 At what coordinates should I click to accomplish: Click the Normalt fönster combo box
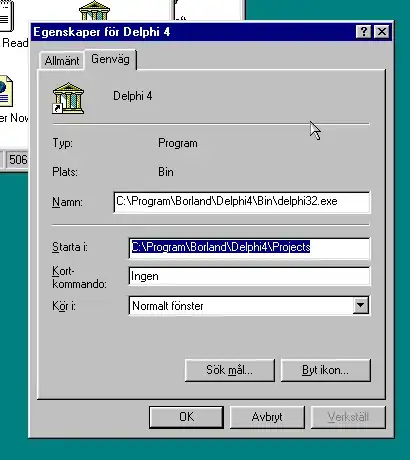click(x=249, y=306)
